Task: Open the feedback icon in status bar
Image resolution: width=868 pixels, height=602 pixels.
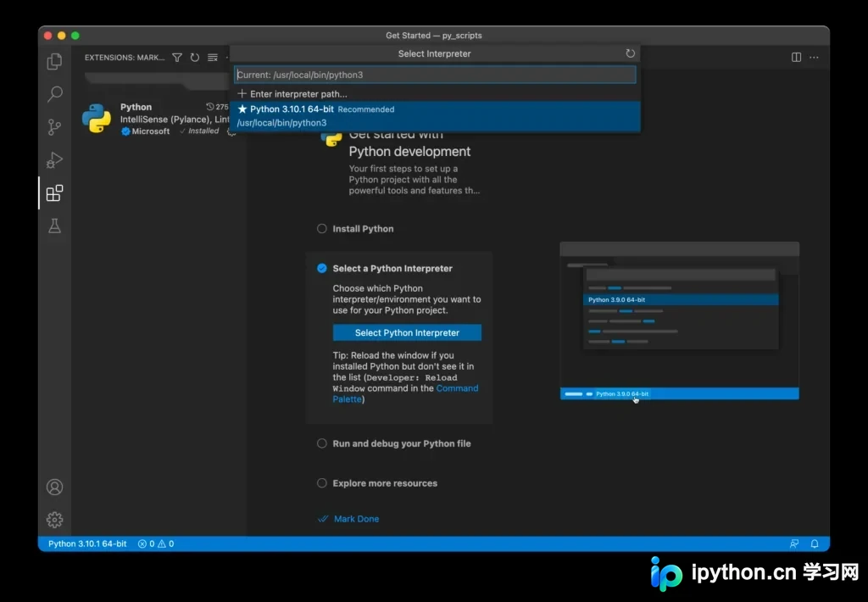Action: coord(793,543)
